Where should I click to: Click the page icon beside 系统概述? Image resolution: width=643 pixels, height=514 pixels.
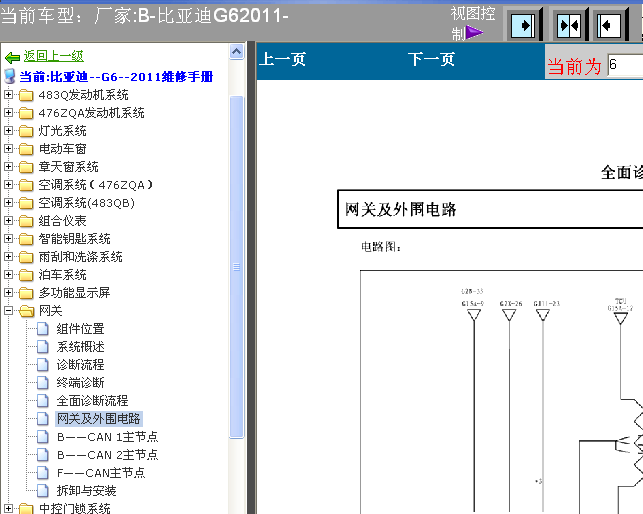pos(43,347)
